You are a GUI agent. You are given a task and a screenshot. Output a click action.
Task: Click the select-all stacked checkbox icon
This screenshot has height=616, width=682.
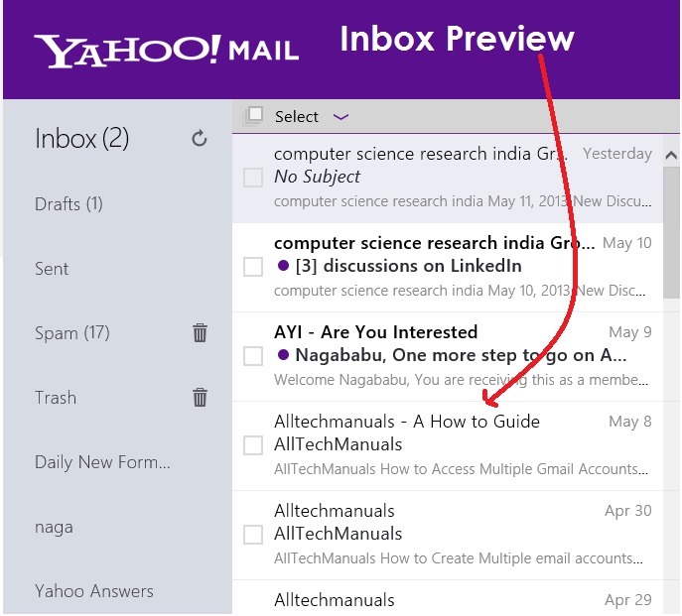click(253, 116)
